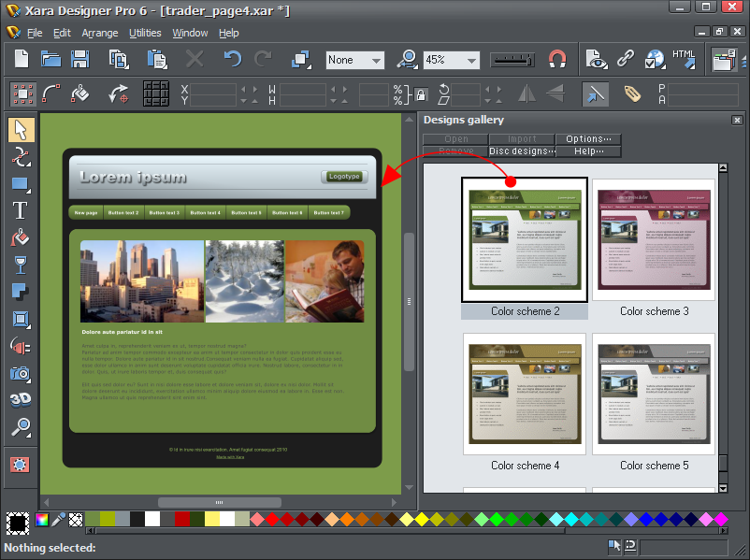This screenshot has width=750, height=560.
Task: Select the no-color crosshatch swatch
Action: click(76, 520)
